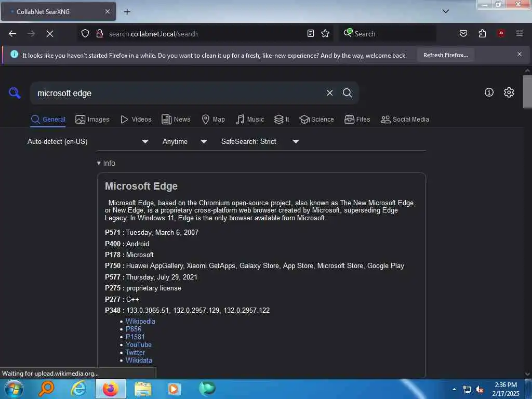Show hidden system tray icons
Viewport: 532px width, 399px height.
(x=454, y=389)
